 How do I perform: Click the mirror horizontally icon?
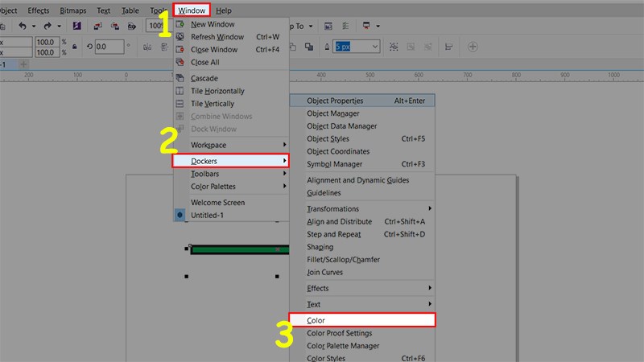pyautogui.click(x=147, y=47)
